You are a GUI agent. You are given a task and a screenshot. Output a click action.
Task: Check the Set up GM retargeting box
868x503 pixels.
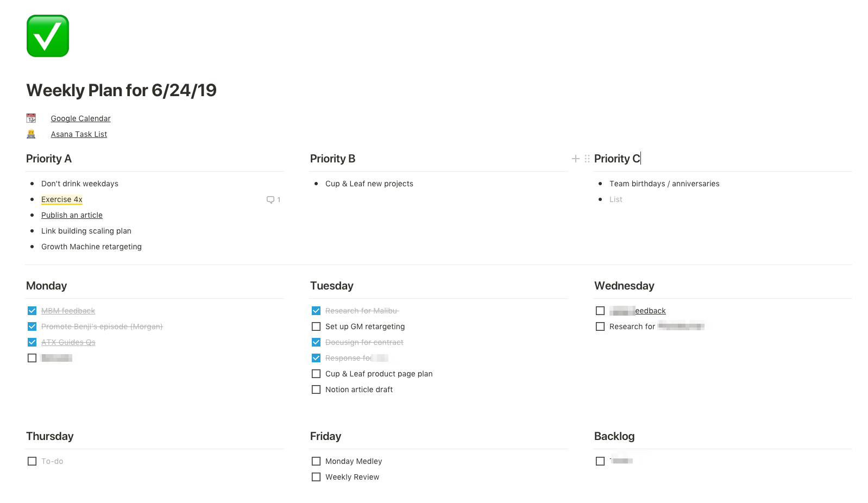[316, 326]
